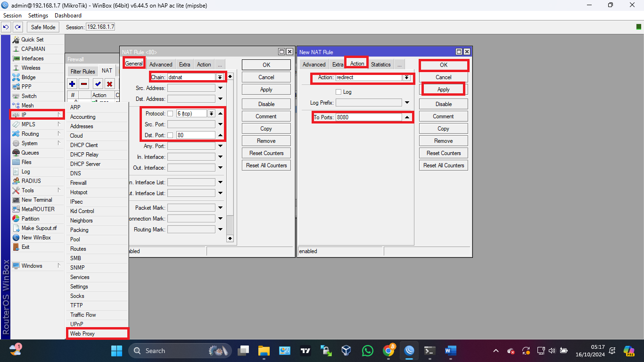Expand the Log Prefix field
The image size is (644, 362).
[x=407, y=103]
